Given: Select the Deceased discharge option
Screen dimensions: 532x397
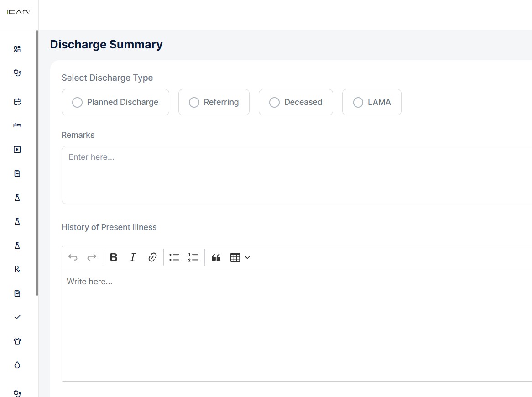Looking at the screenshot, I should (275, 102).
